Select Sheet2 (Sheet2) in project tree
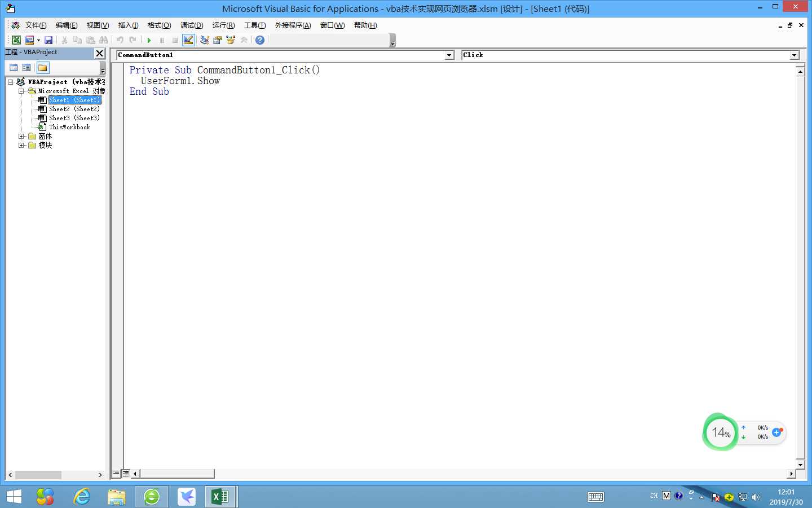This screenshot has height=508, width=812. (x=74, y=109)
